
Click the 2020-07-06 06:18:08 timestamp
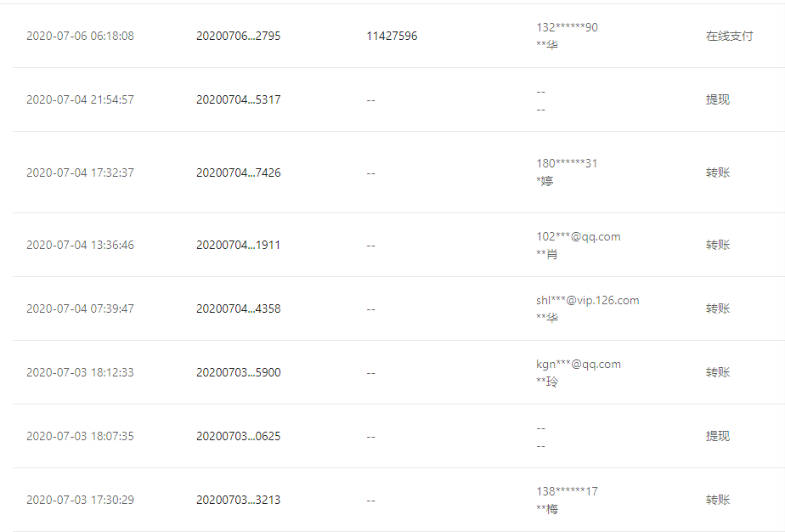click(x=80, y=37)
